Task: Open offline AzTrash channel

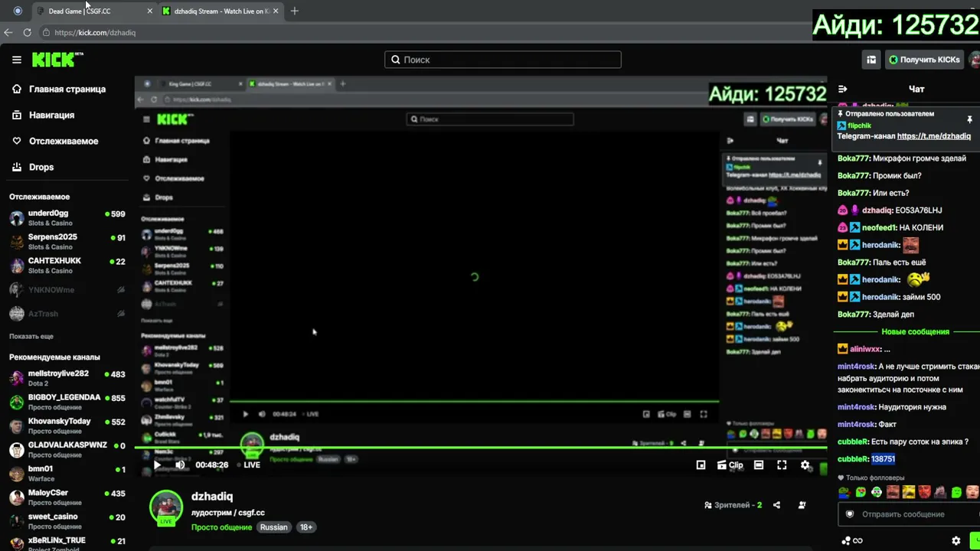Action: click(x=67, y=314)
